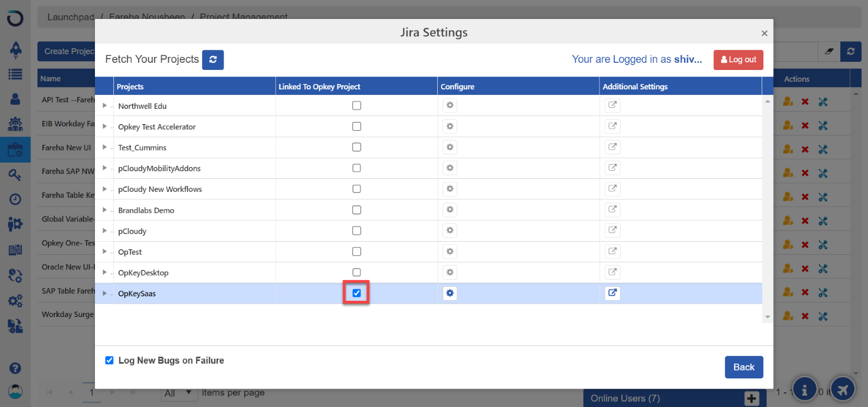Open configure gear for Brandlabs Demo
This screenshot has width=868, height=407.
[450, 210]
